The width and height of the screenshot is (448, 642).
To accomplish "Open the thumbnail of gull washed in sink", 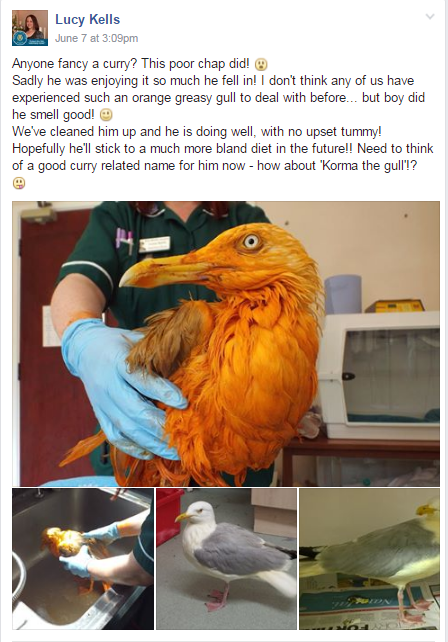I will point(83,558).
